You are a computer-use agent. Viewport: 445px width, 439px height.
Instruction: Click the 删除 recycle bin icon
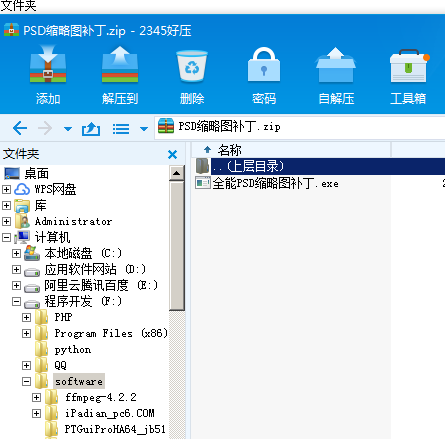coord(192,66)
